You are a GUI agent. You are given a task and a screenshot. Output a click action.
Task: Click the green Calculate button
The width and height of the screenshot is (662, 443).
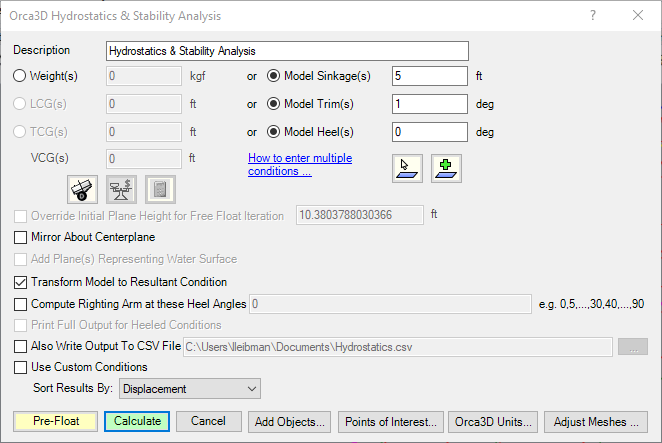(x=137, y=421)
